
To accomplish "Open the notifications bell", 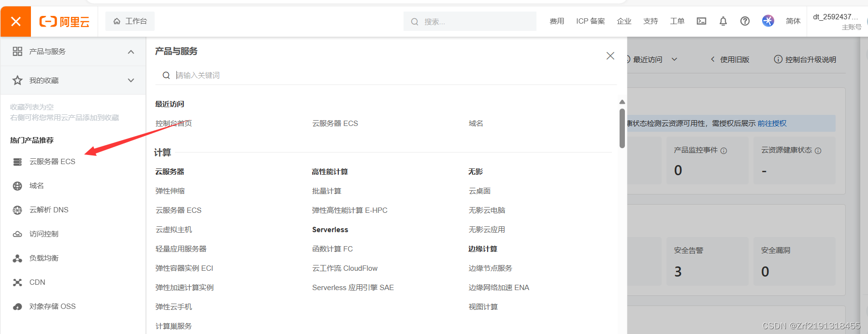I will pyautogui.click(x=723, y=21).
